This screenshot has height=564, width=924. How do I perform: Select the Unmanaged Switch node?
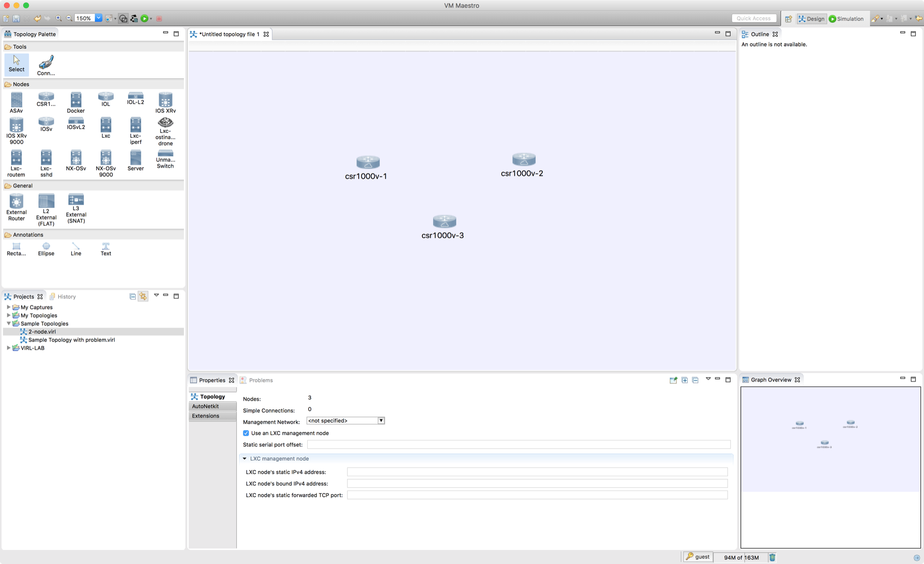pyautogui.click(x=166, y=160)
